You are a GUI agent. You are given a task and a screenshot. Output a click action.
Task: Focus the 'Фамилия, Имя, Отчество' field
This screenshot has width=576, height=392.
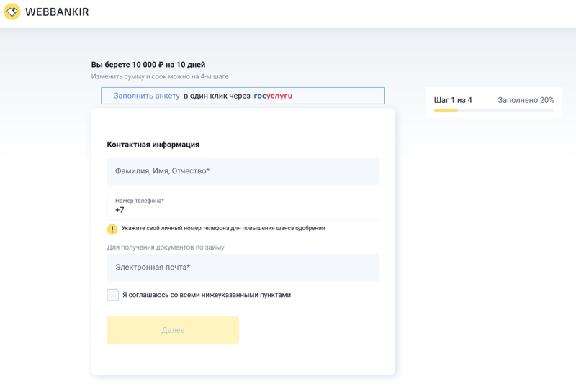(243, 171)
